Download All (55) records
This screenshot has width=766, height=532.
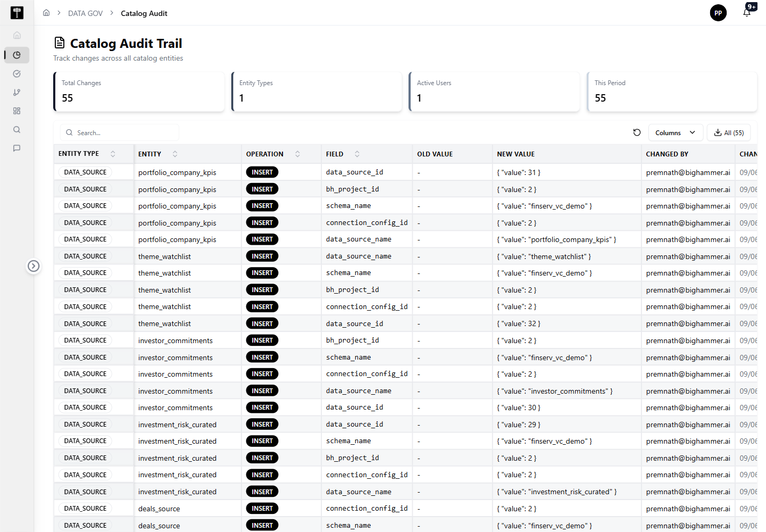point(729,132)
